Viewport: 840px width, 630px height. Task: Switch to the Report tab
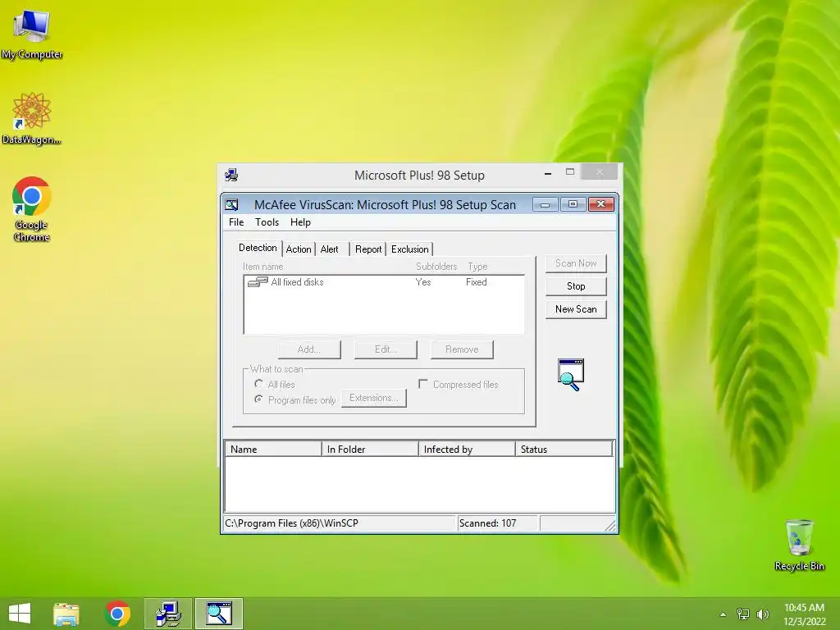368,249
